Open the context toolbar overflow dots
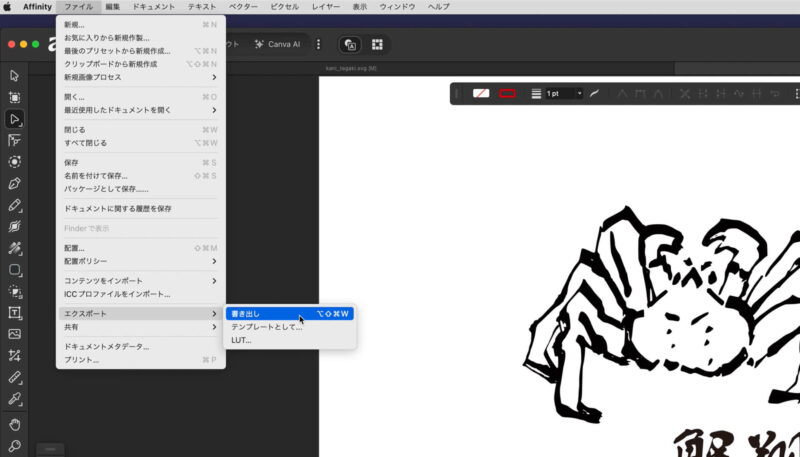Viewport: 800px width, 457px height. coord(797,93)
